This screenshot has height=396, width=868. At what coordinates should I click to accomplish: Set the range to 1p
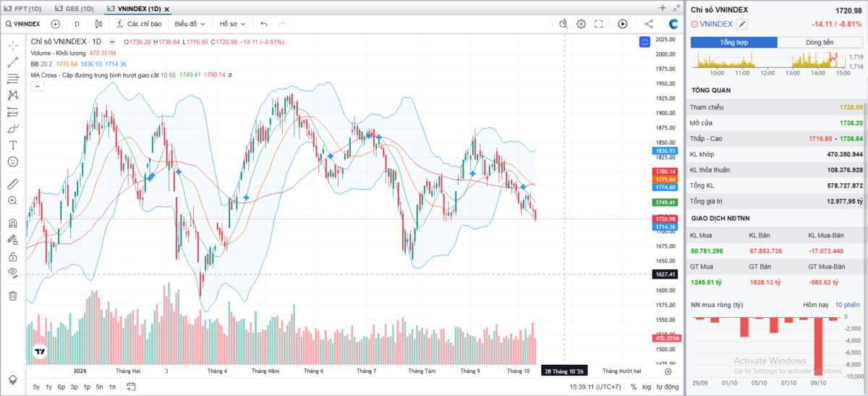click(87, 387)
